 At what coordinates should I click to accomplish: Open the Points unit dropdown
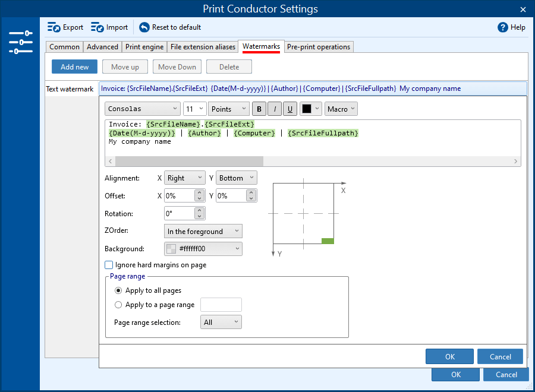click(229, 109)
